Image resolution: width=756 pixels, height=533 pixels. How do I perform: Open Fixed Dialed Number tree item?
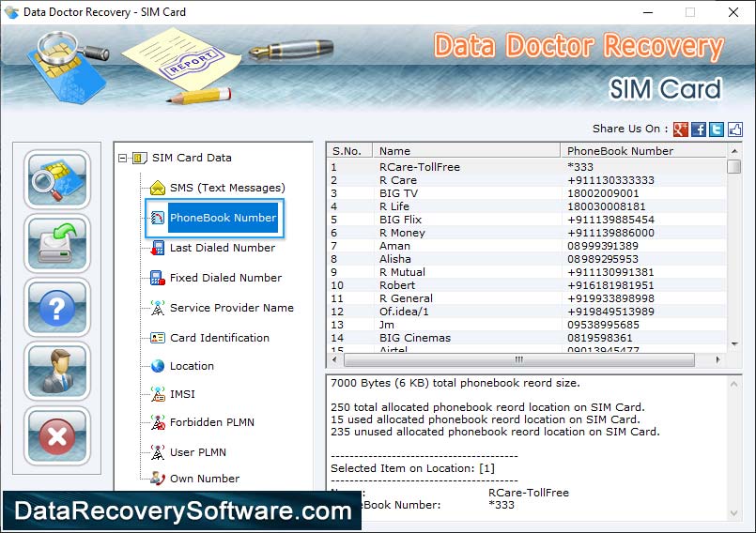225,278
